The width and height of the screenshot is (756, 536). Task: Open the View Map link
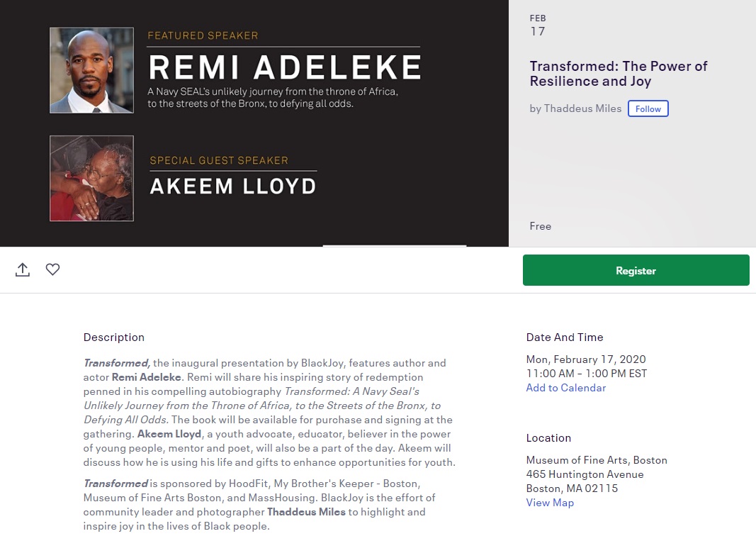550,503
